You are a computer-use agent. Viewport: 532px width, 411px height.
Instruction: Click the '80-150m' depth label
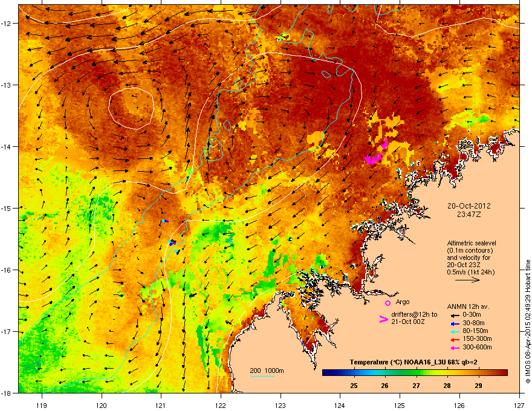475,331
